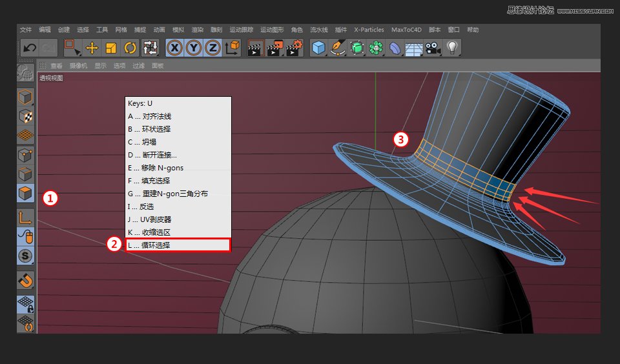
Task: Open the viewport 摄像机 dropdown menu
Action: pos(78,66)
